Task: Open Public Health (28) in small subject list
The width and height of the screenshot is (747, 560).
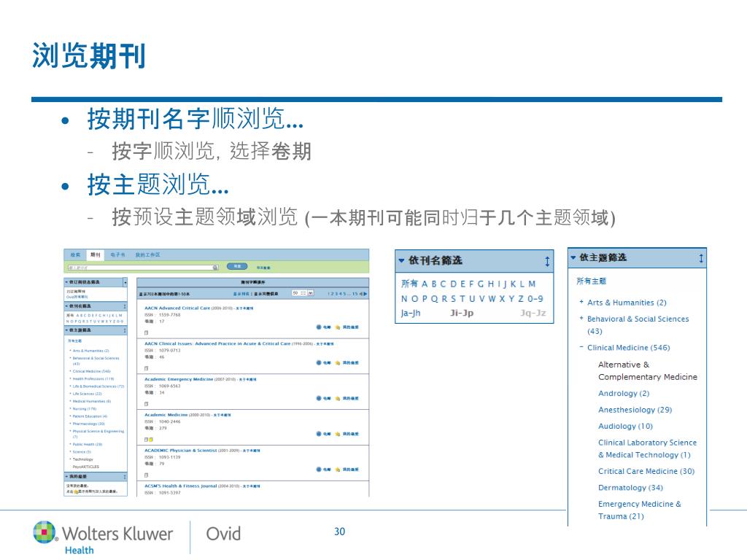Action: [88, 444]
